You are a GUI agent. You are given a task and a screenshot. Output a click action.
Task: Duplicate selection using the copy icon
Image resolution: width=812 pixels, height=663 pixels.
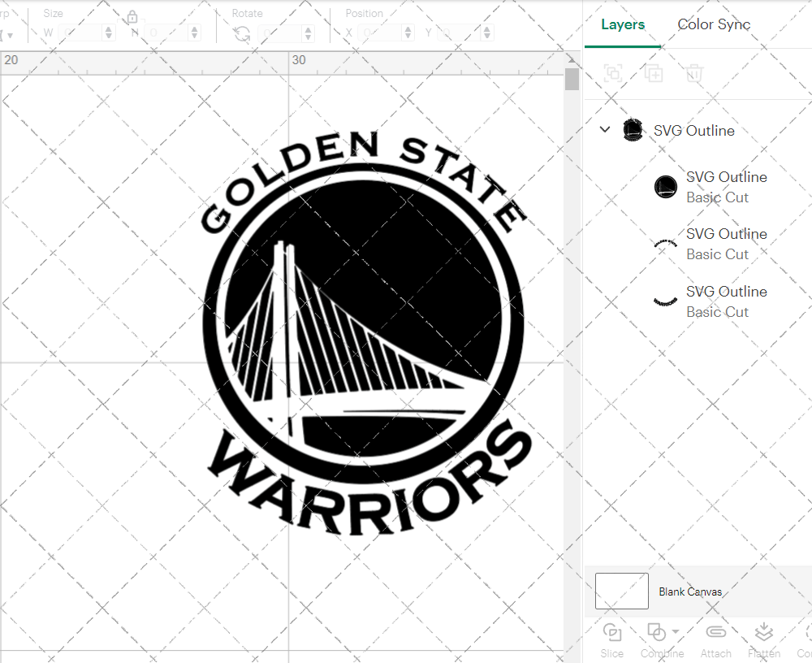(x=653, y=73)
